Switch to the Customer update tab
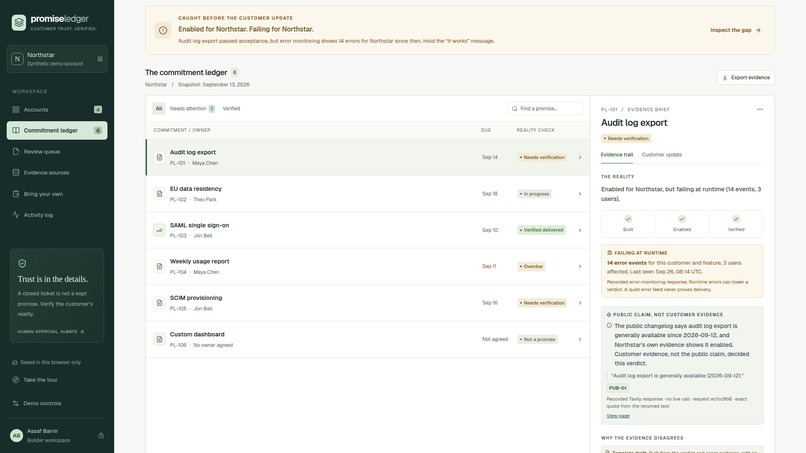Viewport: 806px width, 453px height. pos(662,155)
